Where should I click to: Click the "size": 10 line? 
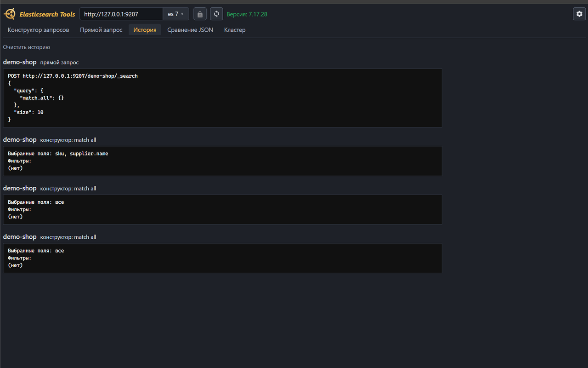click(29, 112)
